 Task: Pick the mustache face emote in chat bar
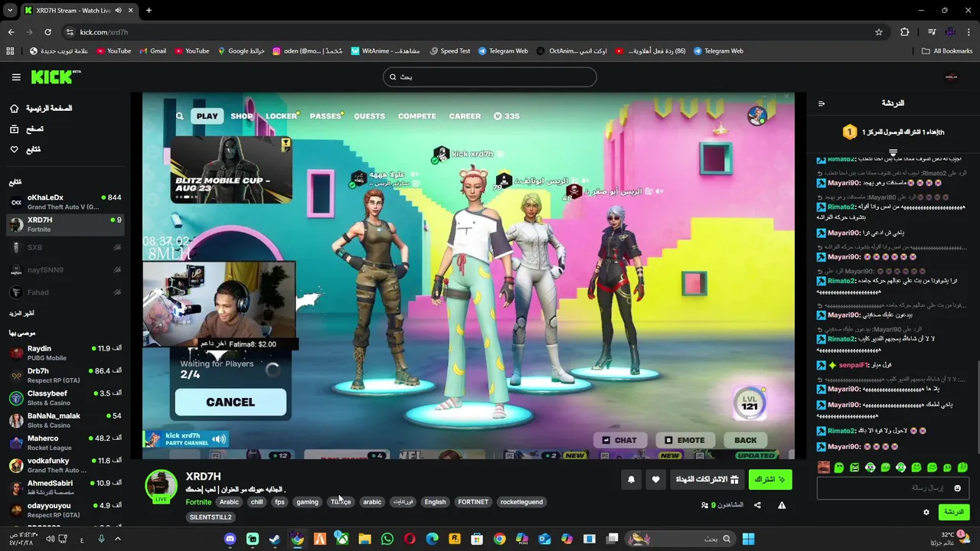[823, 468]
